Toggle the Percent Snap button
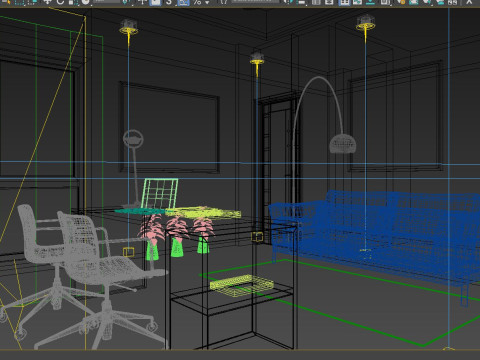480x360 pixels. [197, 2]
